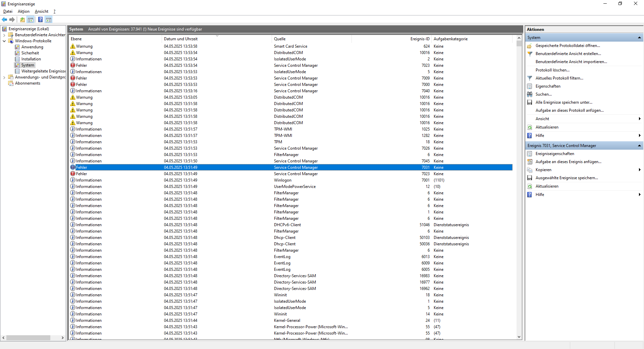The height and width of the screenshot is (349, 644).
Task: Click the Forward arrow toolbar icon
Action: (12, 19)
